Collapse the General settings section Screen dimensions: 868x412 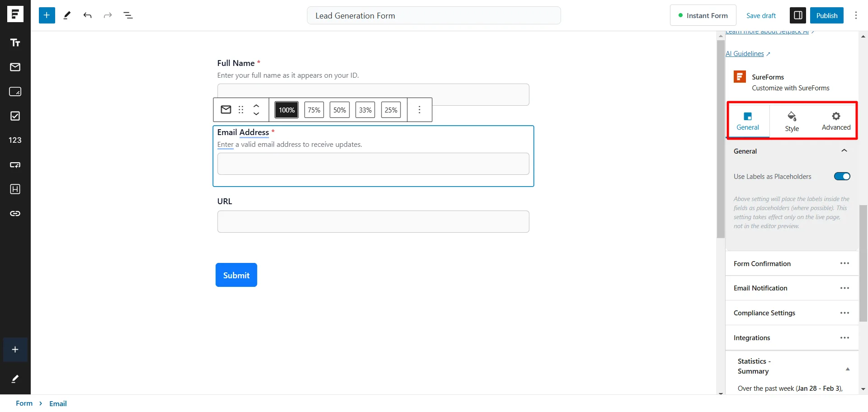coord(844,151)
